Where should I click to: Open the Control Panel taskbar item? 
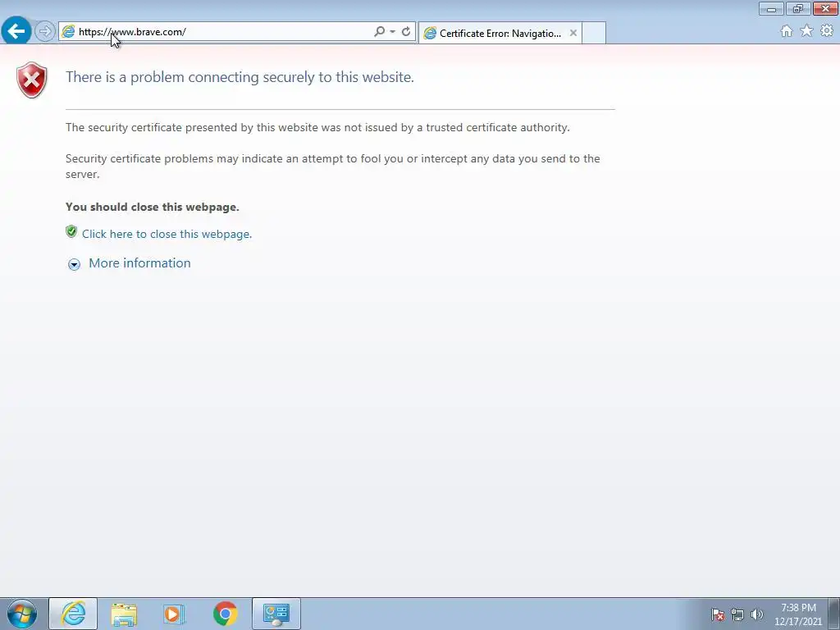(276, 614)
